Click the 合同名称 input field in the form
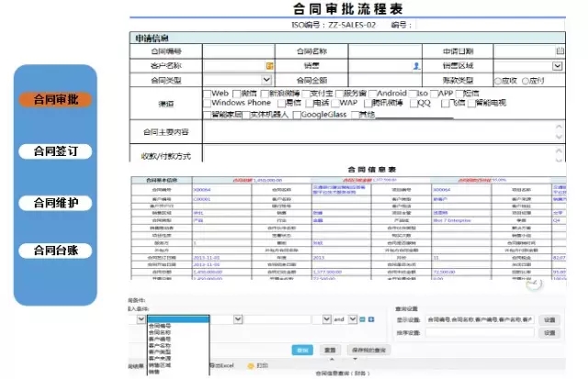This screenshot has height=379, width=588. pyautogui.click(x=385, y=51)
